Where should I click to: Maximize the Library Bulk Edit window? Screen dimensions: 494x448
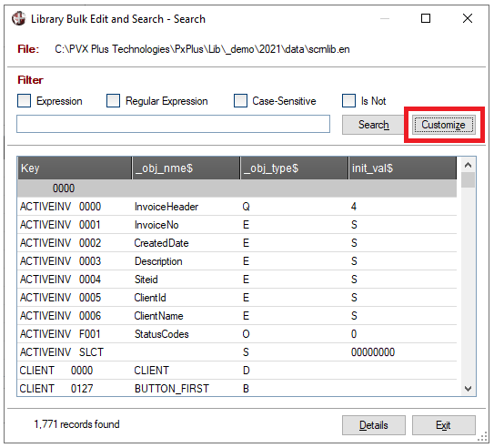coord(426,18)
